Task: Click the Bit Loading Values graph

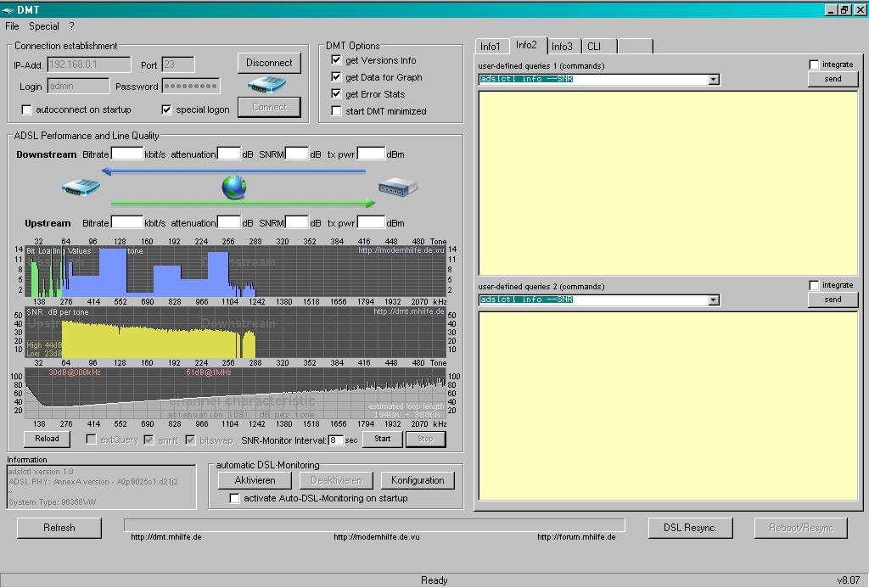Action: (x=236, y=272)
